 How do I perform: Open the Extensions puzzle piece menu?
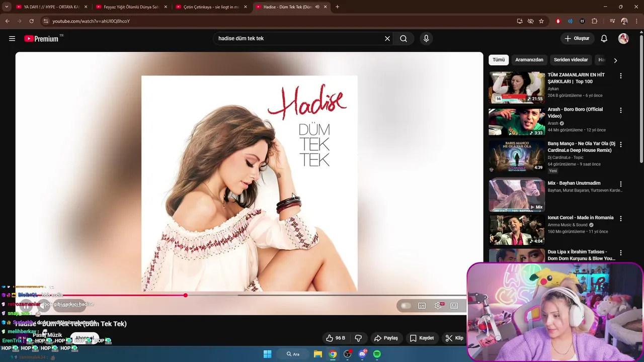point(594,21)
